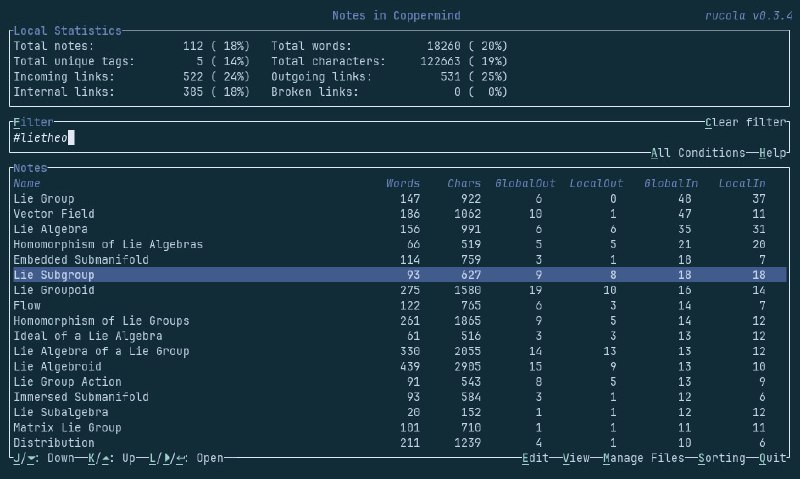Click the LocalOut column header
Viewport: 800px width, 479px height.
(x=596, y=184)
